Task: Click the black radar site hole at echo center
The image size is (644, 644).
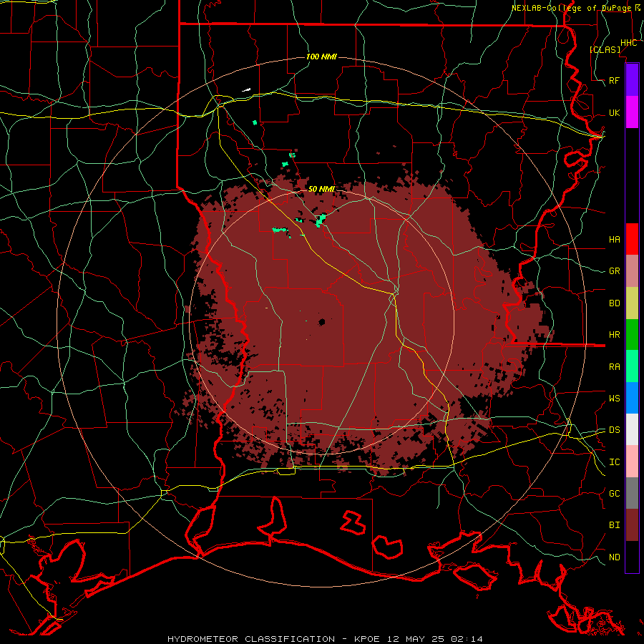Action: click(321, 322)
